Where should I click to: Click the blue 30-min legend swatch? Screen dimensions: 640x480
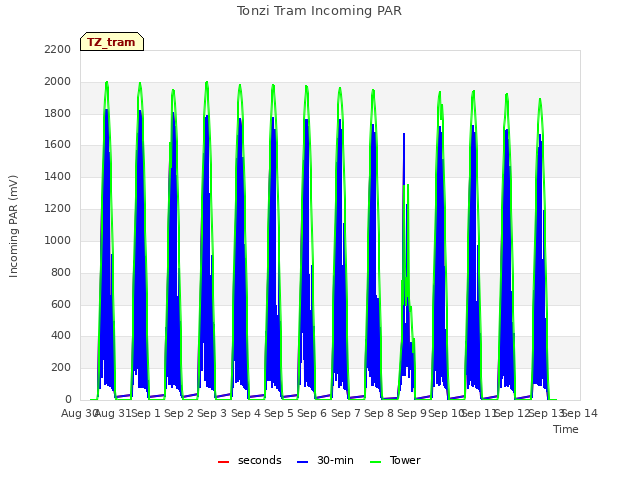point(302,462)
